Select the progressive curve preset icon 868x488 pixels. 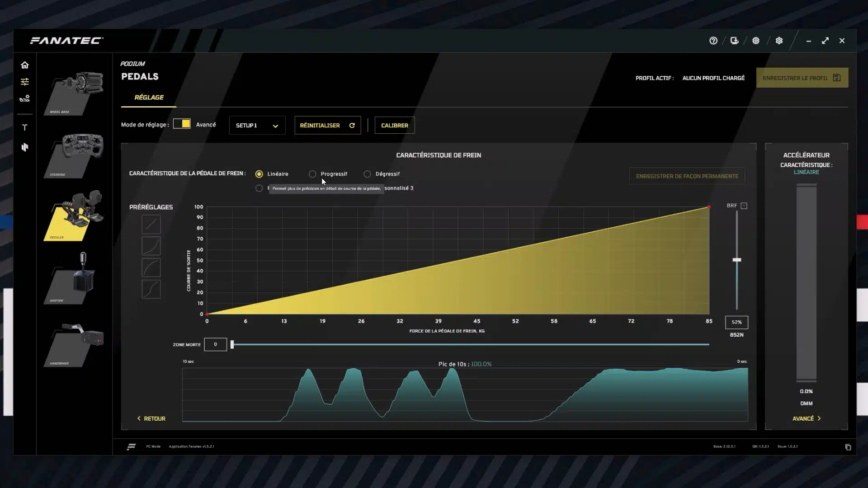tap(151, 246)
